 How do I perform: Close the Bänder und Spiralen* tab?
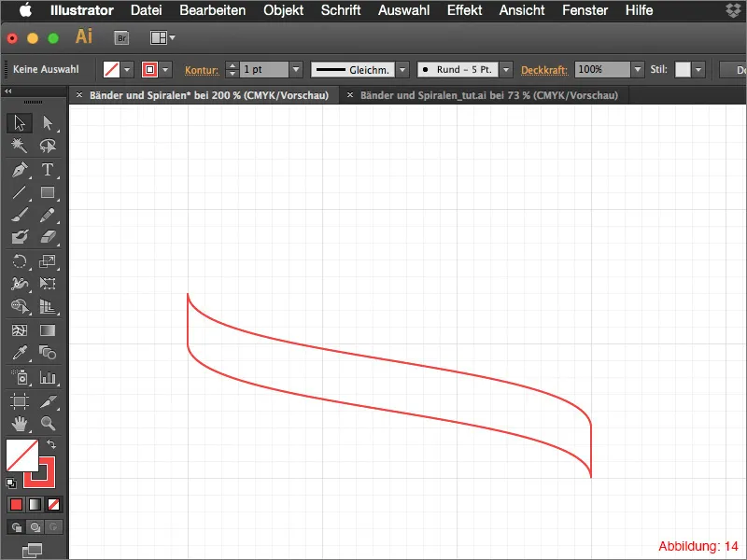click(x=79, y=95)
